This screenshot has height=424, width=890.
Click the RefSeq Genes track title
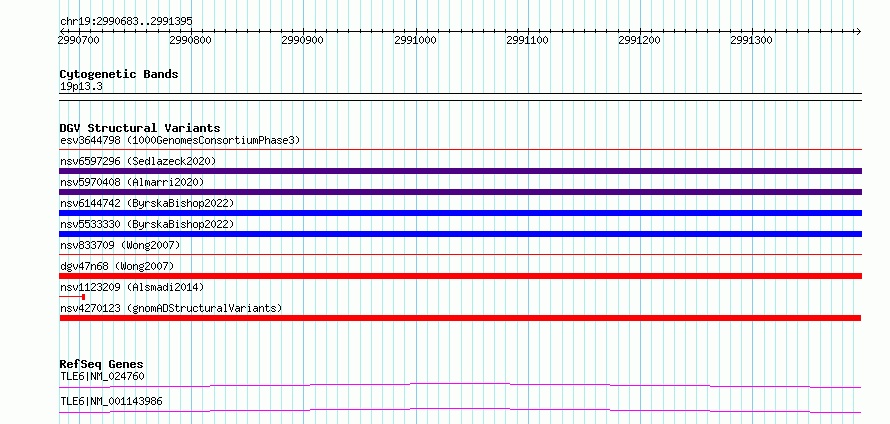click(102, 364)
